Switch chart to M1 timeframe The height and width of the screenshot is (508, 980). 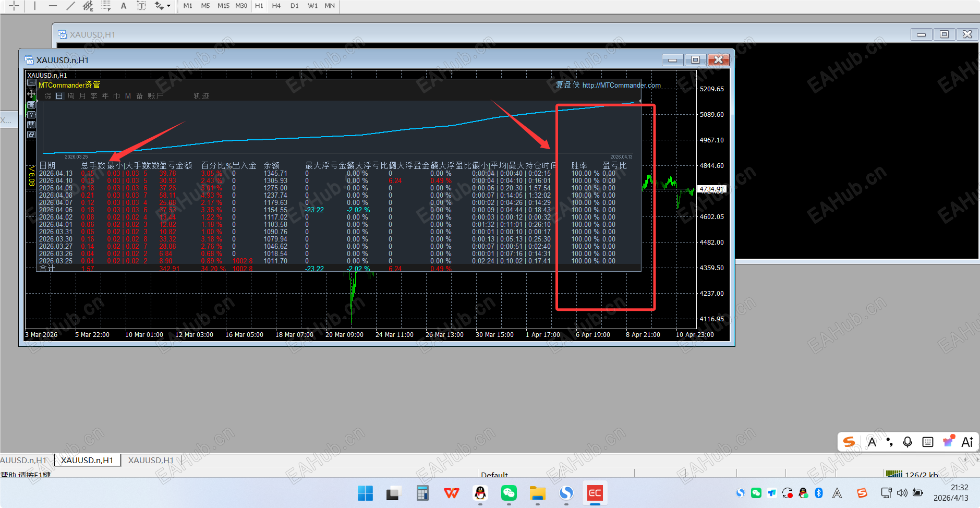coord(188,6)
